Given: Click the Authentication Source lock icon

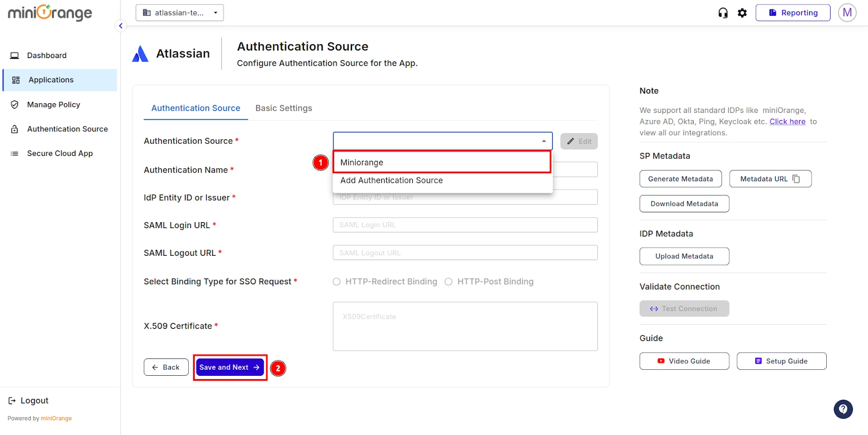Looking at the screenshot, I should 15,129.
